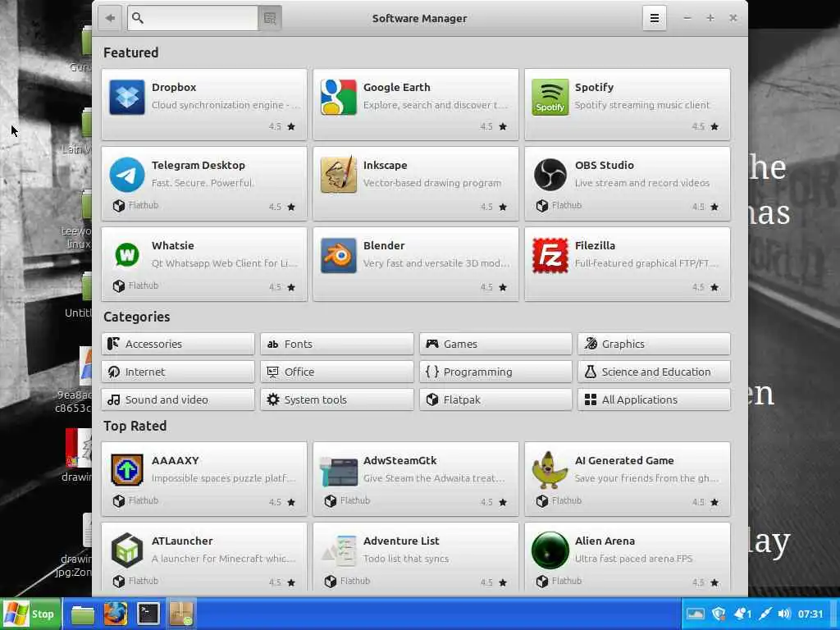840x630 pixels.
Task: Open the Google Earth app icon
Action: click(x=339, y=98)
